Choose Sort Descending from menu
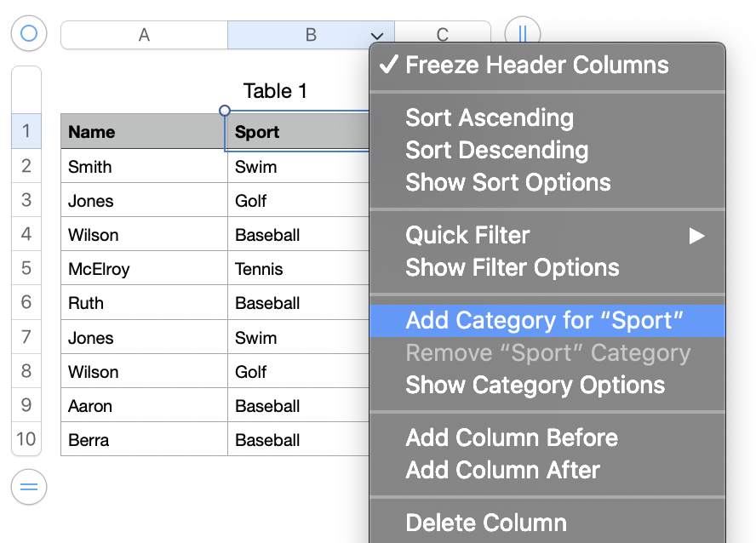756x543 pixels. (x=497, y=150)
